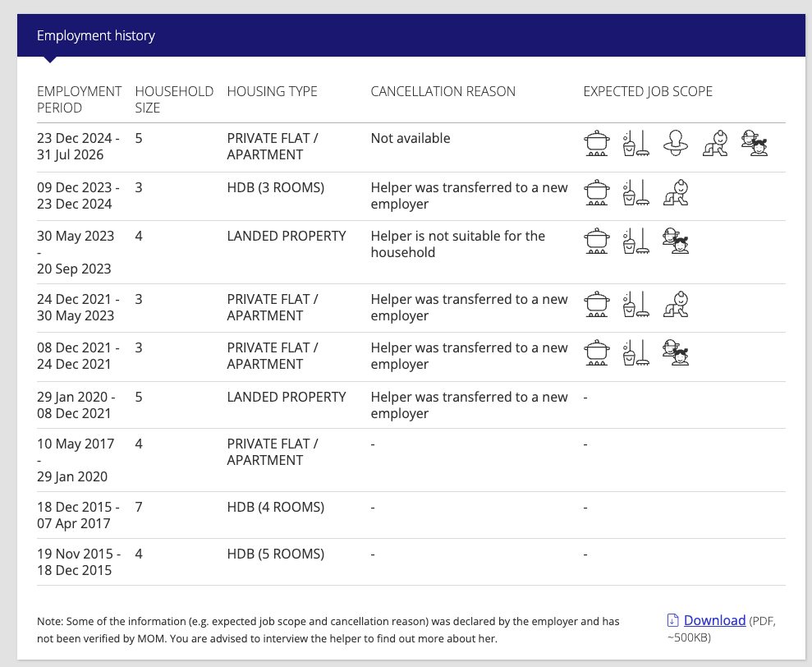This screenshot has height=667, width=812.
Task: Click the Cancellation Reason column header
Action: [x=443, y=92]
